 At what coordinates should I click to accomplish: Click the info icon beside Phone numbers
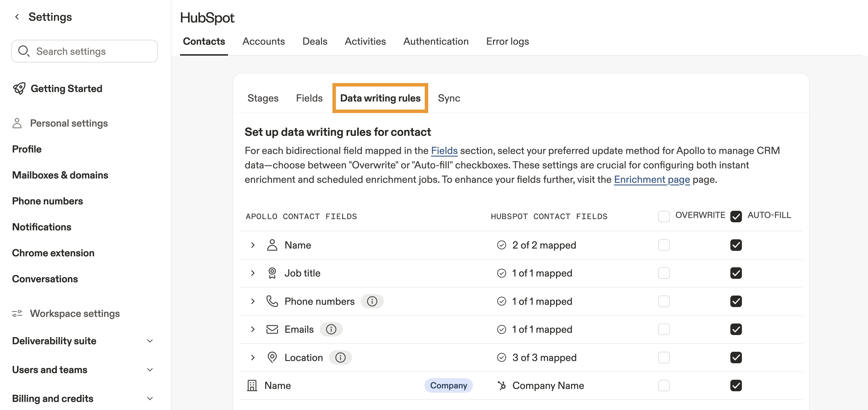coord(372,301)
